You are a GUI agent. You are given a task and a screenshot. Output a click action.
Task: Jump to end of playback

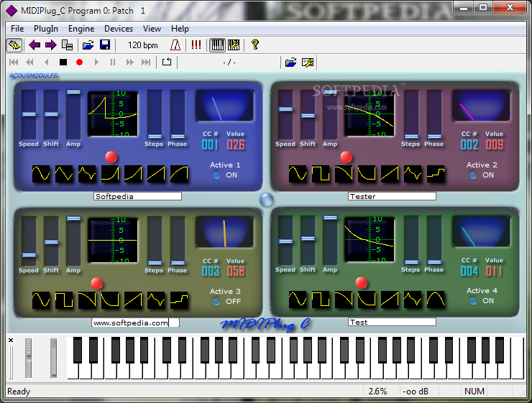point(146,62)
